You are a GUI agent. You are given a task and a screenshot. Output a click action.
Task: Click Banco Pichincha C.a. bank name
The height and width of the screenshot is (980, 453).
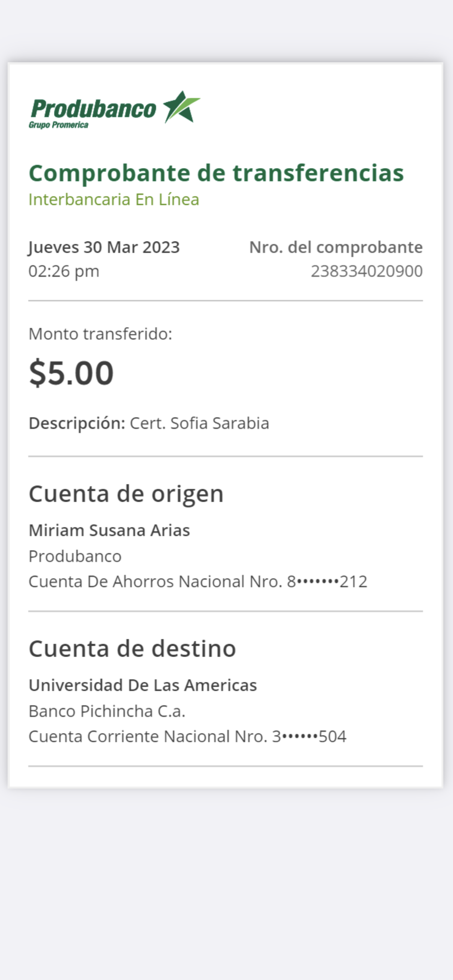[x=107, y=711]
